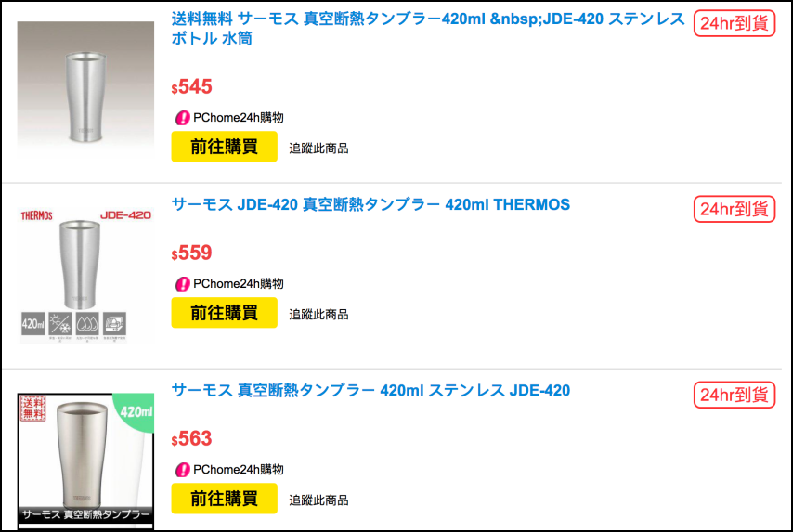
Task: Click the PChome24h icon under the $563 price
Action: 183,470
